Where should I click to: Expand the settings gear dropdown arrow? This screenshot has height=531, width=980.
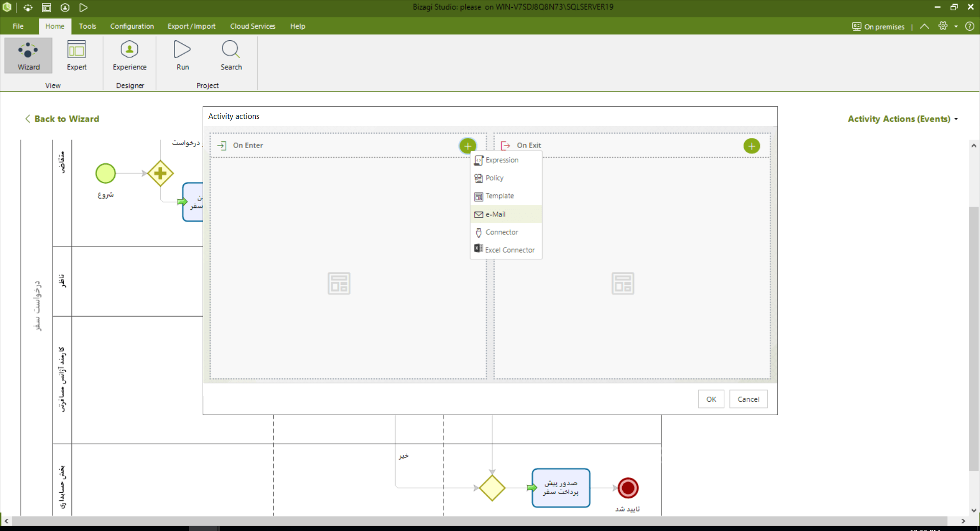(x=956, y=27)
